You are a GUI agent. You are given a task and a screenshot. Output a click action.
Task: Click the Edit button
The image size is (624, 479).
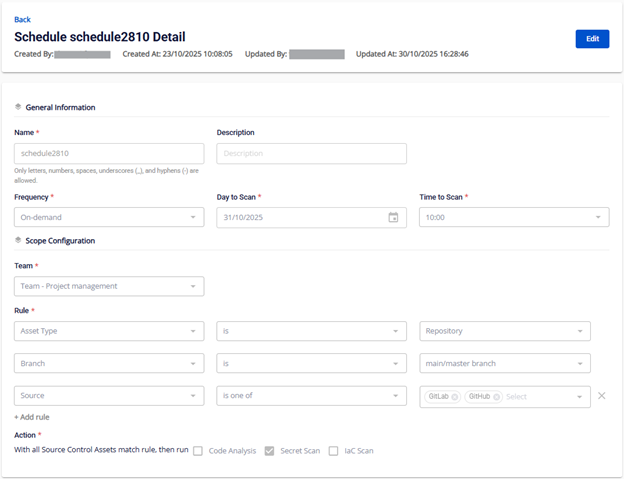592,39
